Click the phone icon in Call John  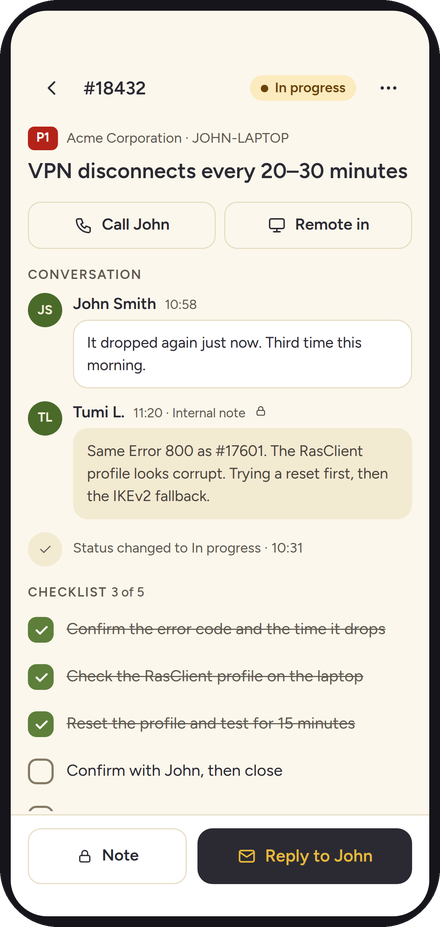click(x=83, y=225)
